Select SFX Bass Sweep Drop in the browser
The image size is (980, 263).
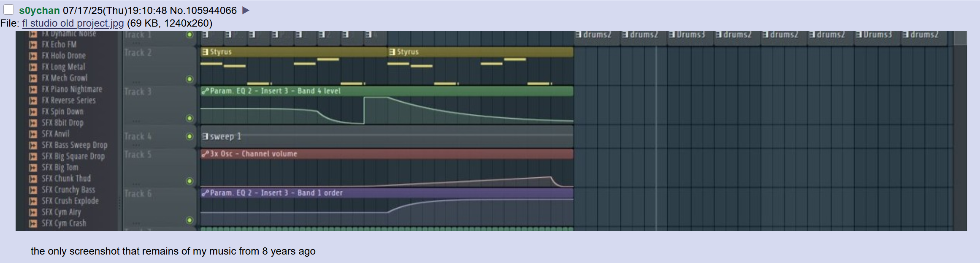pyautogui.click(x=75, y=145)
